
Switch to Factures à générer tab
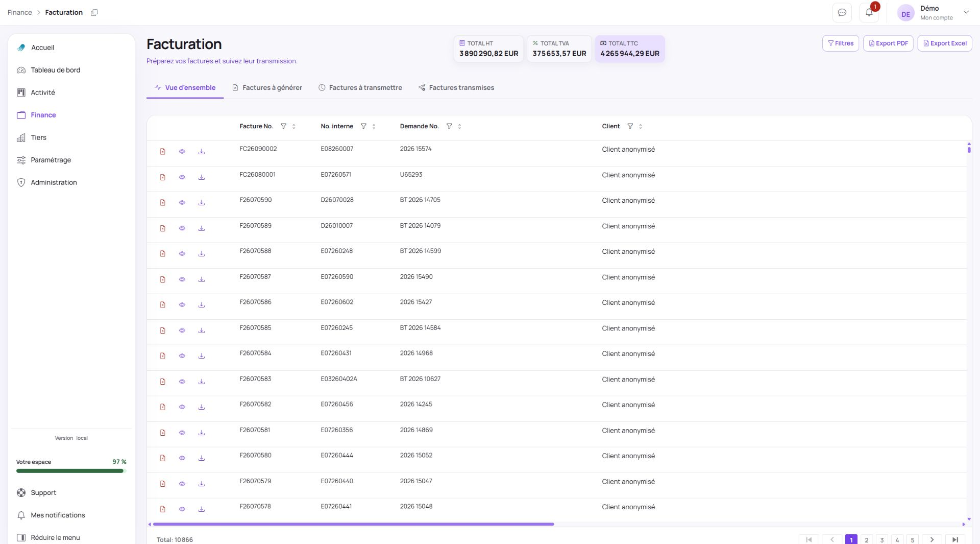point(267,88)
